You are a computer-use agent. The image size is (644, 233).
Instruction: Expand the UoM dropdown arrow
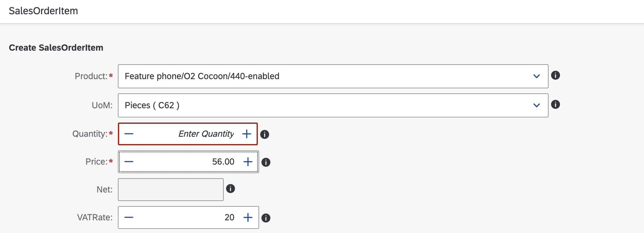coord(537,105)
